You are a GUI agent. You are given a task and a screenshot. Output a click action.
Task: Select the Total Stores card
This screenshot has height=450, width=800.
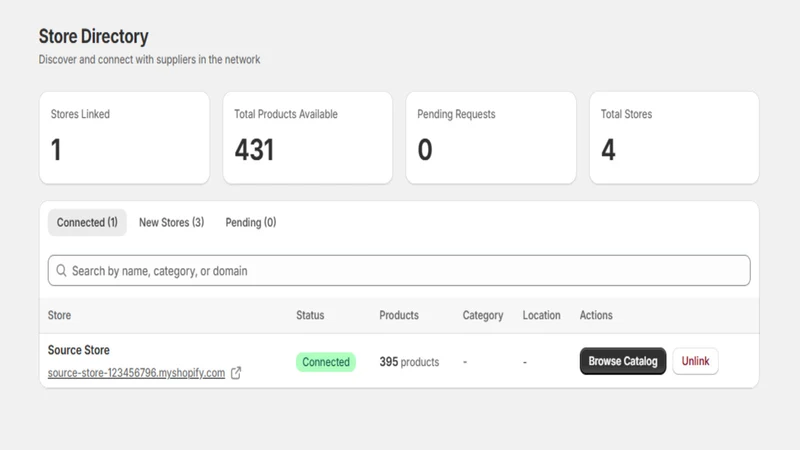[x=674, y=138]
